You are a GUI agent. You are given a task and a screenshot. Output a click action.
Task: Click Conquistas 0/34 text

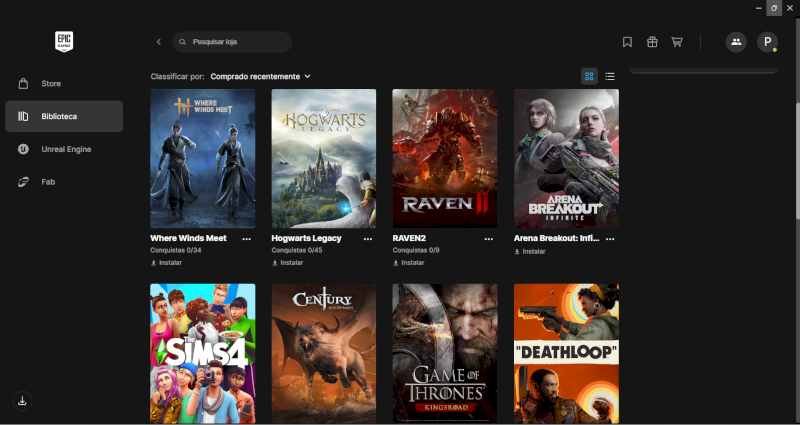pos(176,251)
